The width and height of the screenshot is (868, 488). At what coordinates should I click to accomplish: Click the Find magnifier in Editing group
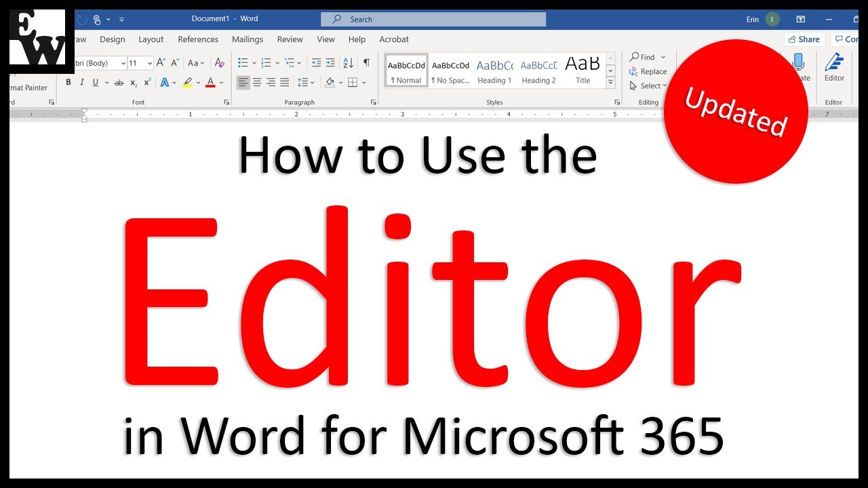tap(635, 57)
